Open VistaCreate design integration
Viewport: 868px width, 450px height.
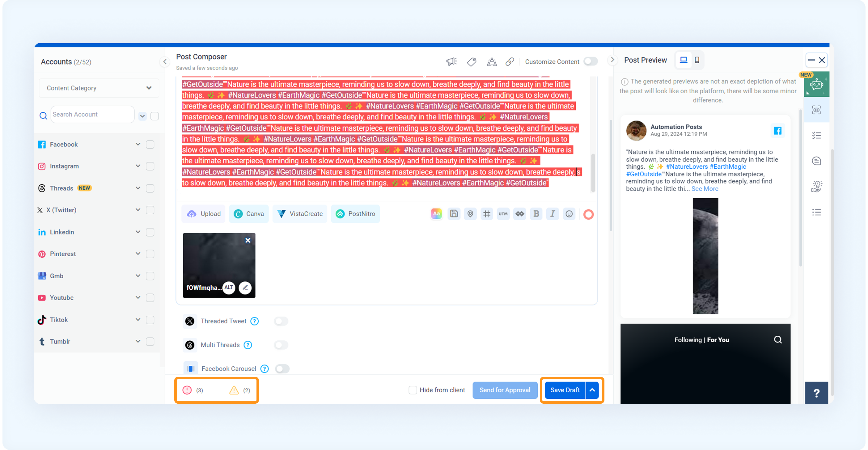pyautogui.click(x=300, y=214)
